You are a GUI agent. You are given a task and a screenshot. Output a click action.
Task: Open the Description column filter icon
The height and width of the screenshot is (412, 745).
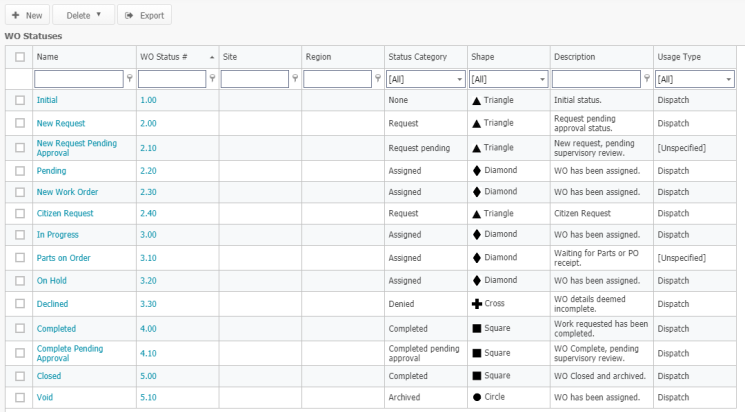[647, 78]
